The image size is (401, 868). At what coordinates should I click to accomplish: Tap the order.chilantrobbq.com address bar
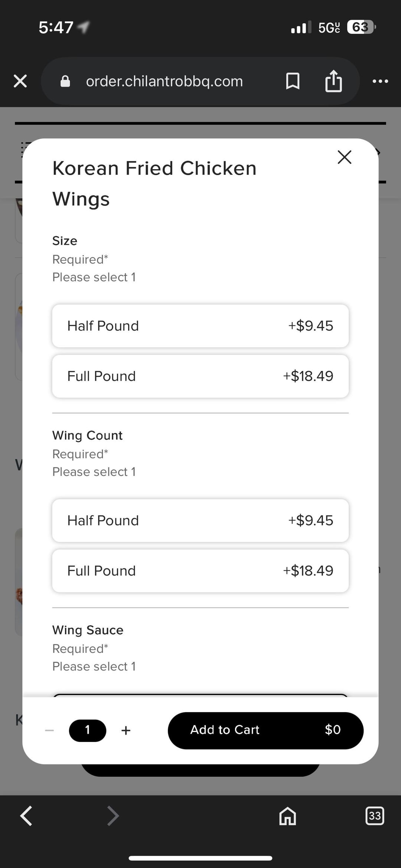click(x=164, y=81)
